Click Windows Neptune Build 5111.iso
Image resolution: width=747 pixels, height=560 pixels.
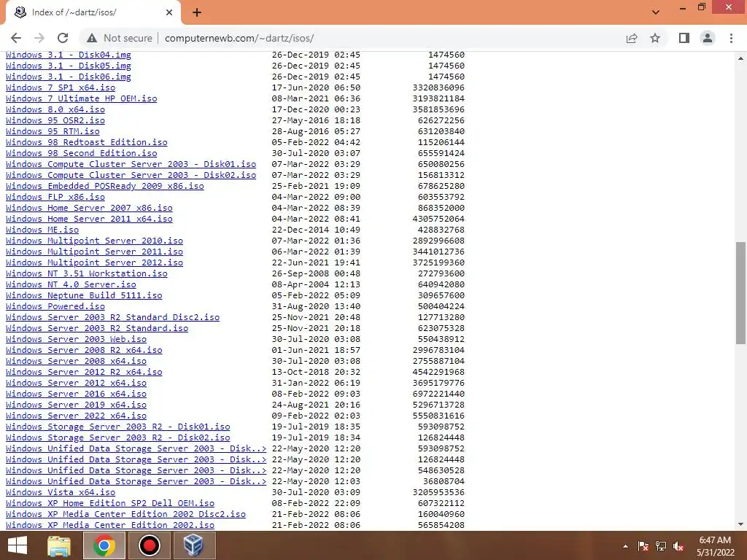click(x=84, y=296)
